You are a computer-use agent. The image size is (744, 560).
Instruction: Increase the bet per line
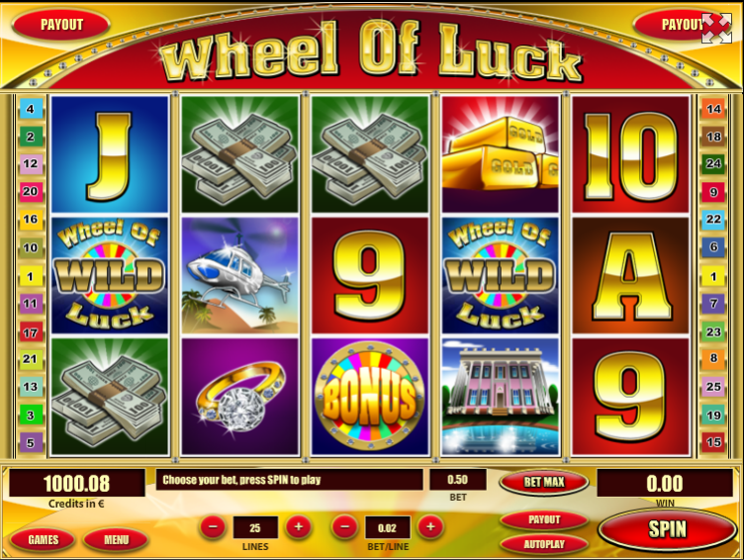tap(430, 526)
